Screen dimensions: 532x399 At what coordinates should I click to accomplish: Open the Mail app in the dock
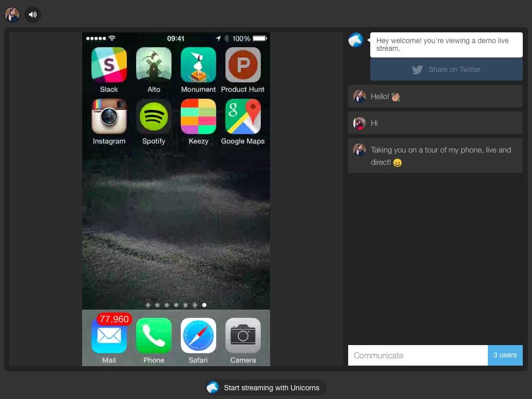(x=109, y=335)
